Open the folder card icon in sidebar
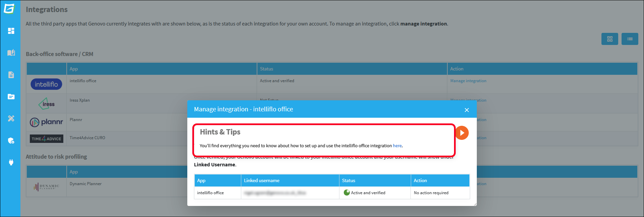The width and height of the screenshot is (644, 217). 11,97
